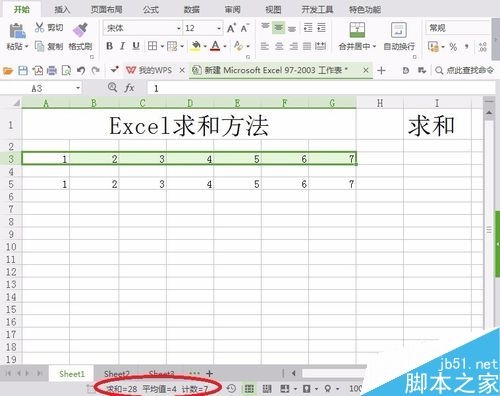Open the Name Box dropdown arrow

[x=78, y=88]
